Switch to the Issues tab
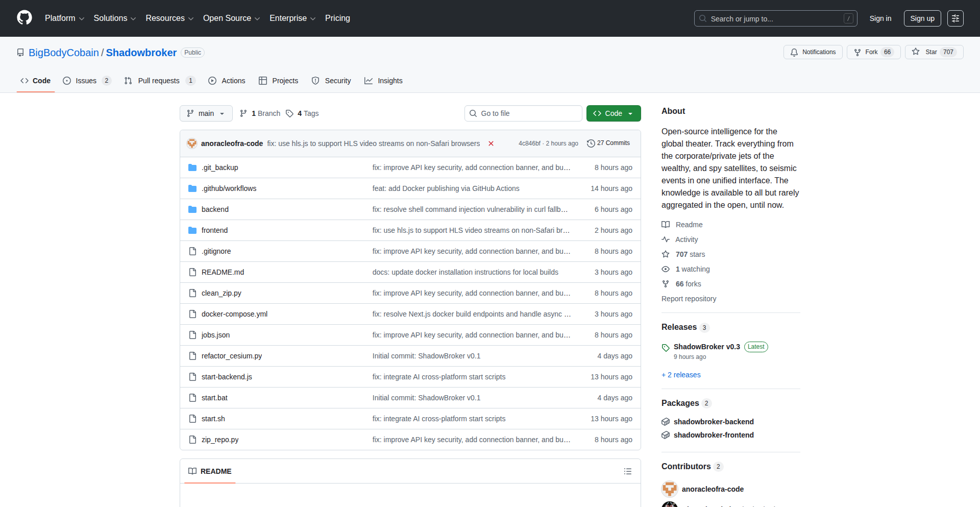The height and width of the screenshot is (507, 980). pos(86,81)
